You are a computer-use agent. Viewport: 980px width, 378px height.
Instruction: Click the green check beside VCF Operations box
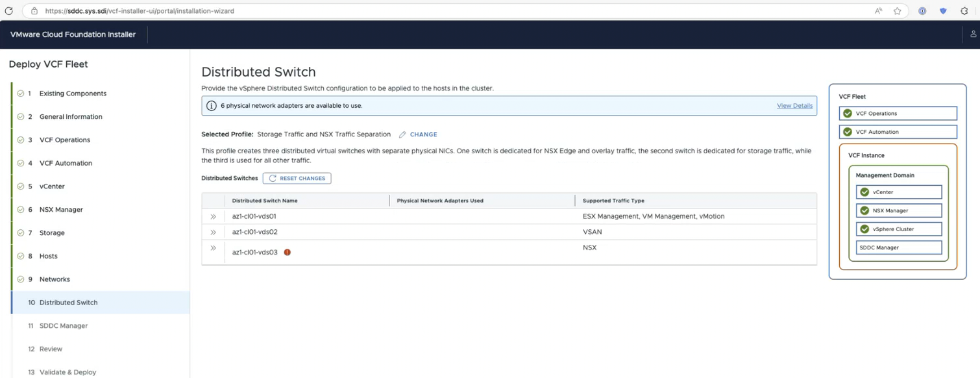click(x=848, y=114)
